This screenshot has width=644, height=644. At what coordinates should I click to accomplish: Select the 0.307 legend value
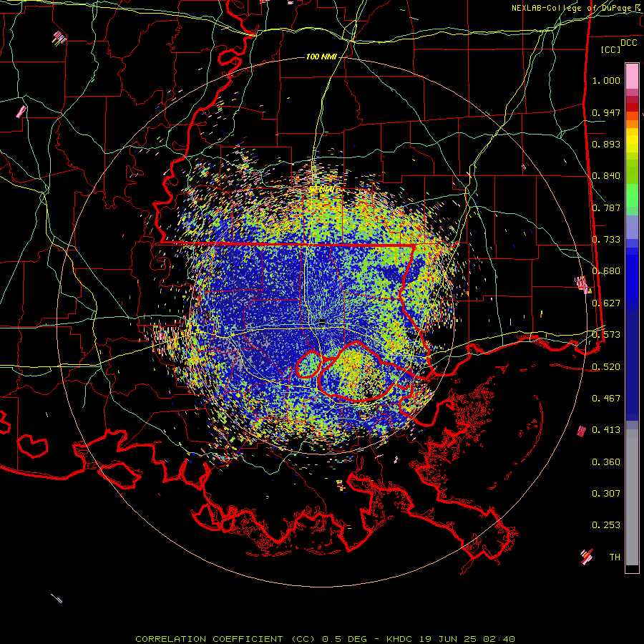point(606,494)
